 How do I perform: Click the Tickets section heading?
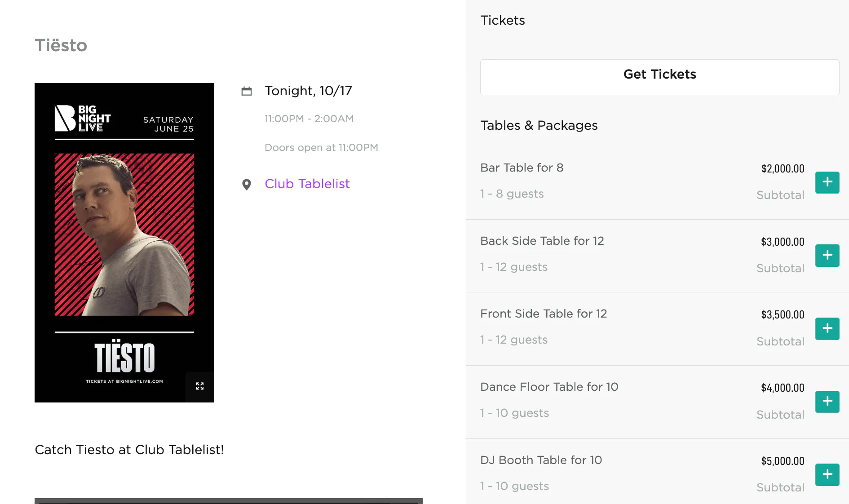502,20
